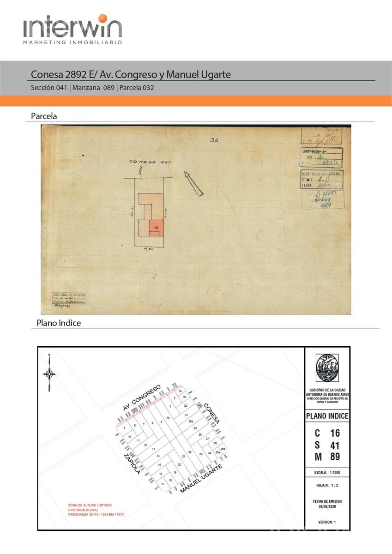Click lot '29' on the index map
392x554 pixels.
pos(195,428)
